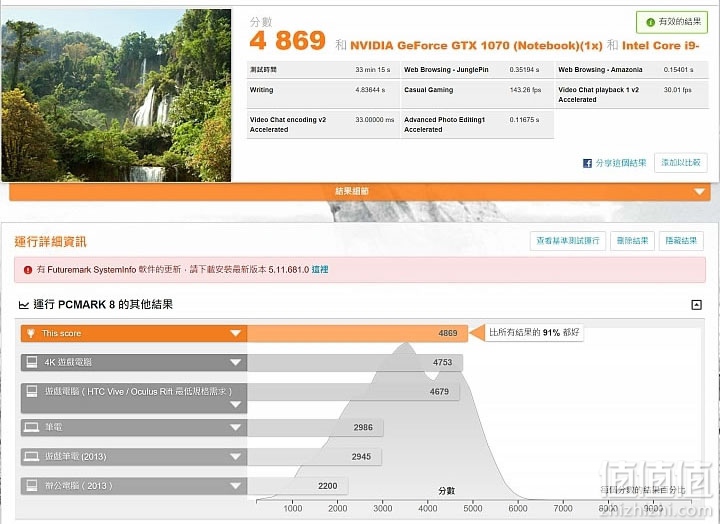Screen dimensions: 720x524
Task: Click laptop icon in 2986 score row
Action: (31, 428)
